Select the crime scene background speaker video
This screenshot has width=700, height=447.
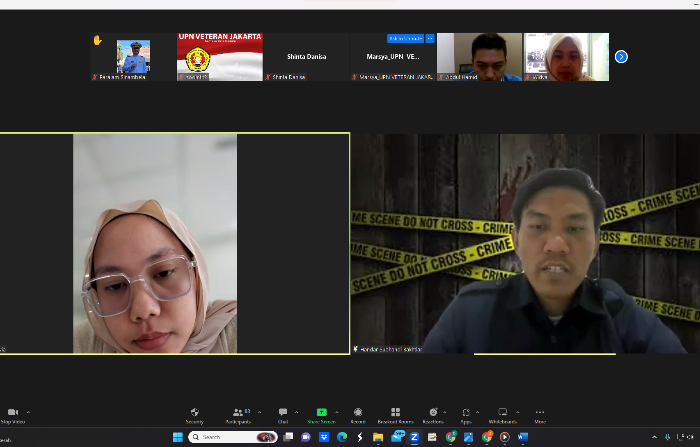tap(525, 244)
